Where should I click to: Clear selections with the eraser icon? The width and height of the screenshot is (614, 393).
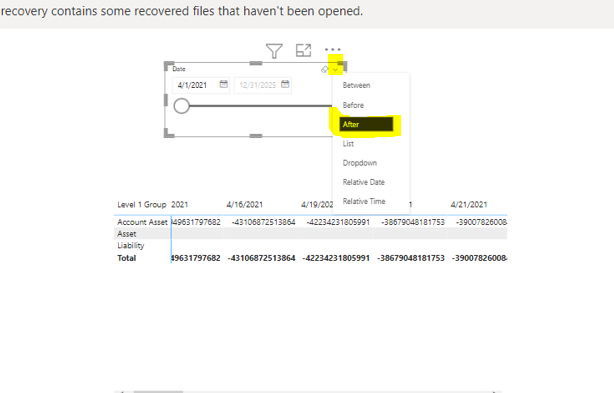324,70
